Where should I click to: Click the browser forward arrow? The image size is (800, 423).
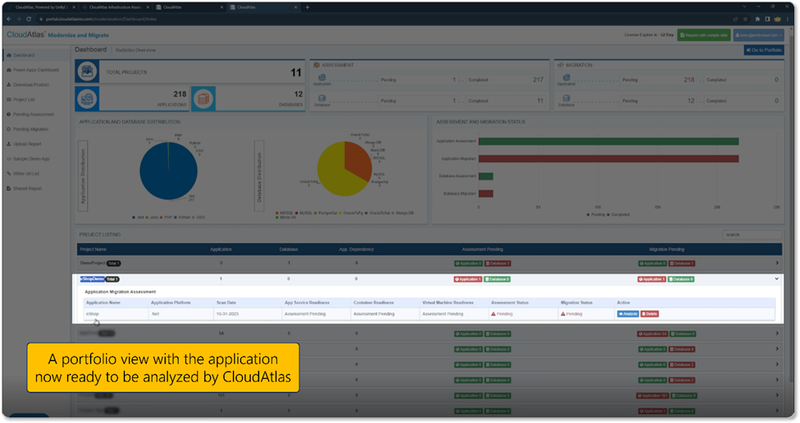[x=19, y=19]
